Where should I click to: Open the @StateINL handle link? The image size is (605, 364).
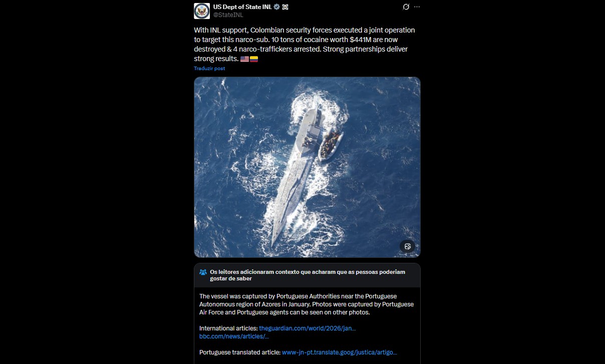(x=228, y=15)
